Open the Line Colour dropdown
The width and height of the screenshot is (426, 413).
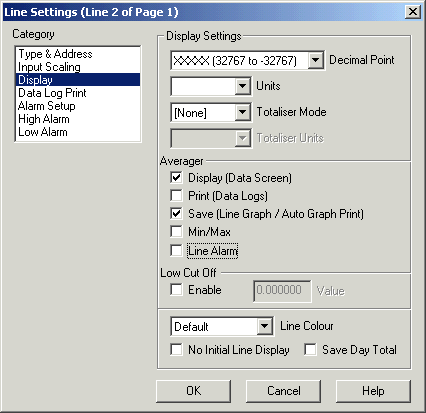pos(265,326)
